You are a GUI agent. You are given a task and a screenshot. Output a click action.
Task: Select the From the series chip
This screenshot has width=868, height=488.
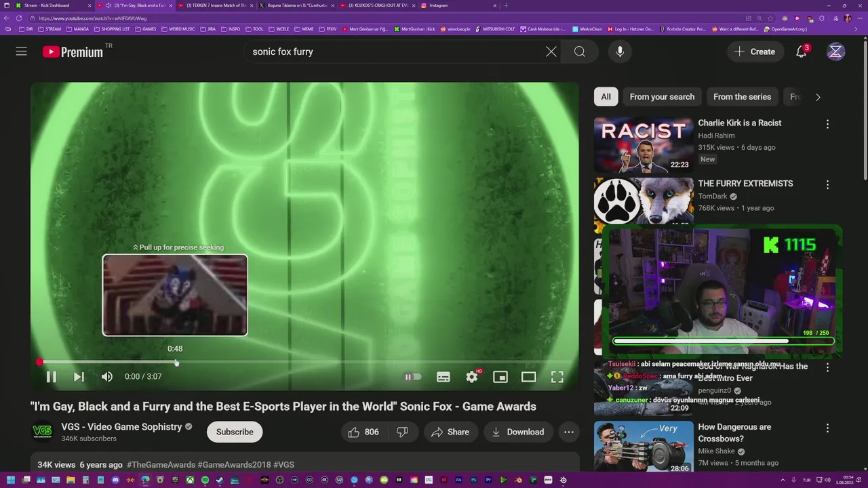pos(742,97)
